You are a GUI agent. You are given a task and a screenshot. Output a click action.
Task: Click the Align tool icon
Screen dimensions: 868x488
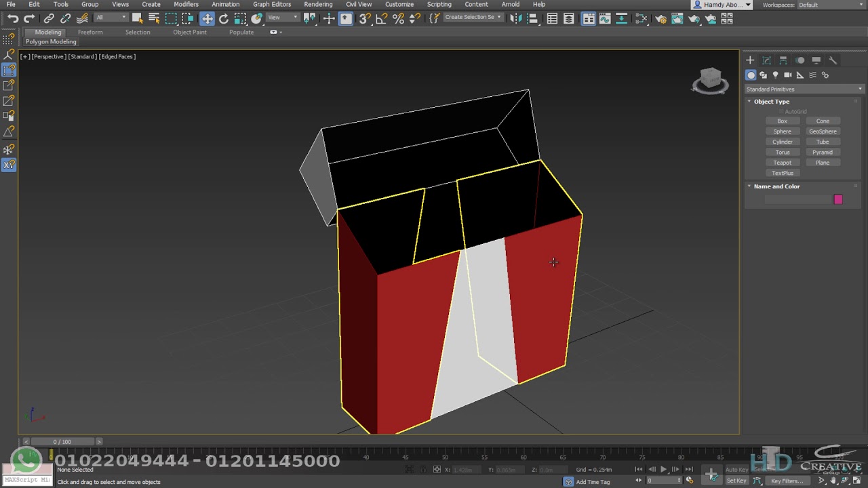click(x=532, y=19)
